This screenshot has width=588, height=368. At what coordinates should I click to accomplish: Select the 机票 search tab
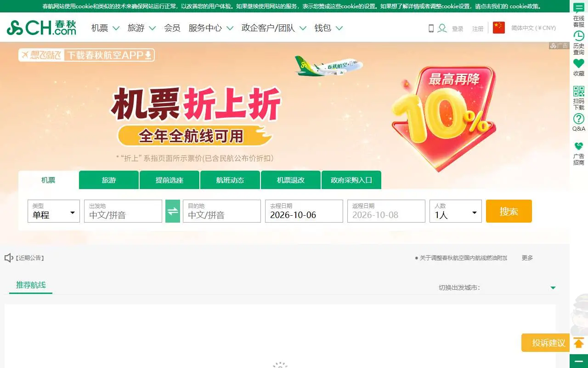click(48, 180)
